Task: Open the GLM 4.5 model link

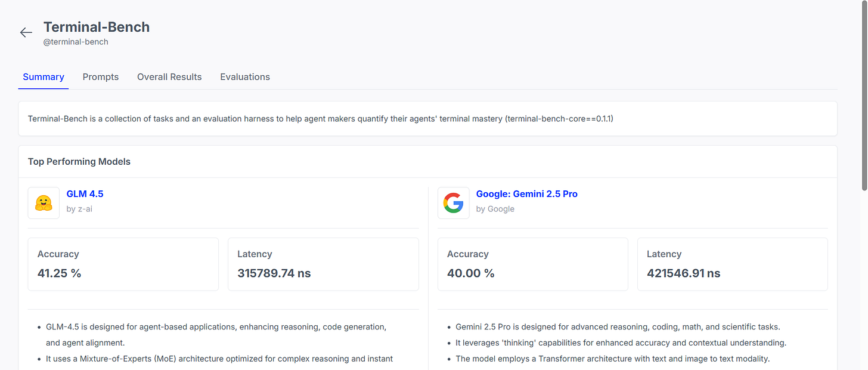Action: (x=85, y=194)
